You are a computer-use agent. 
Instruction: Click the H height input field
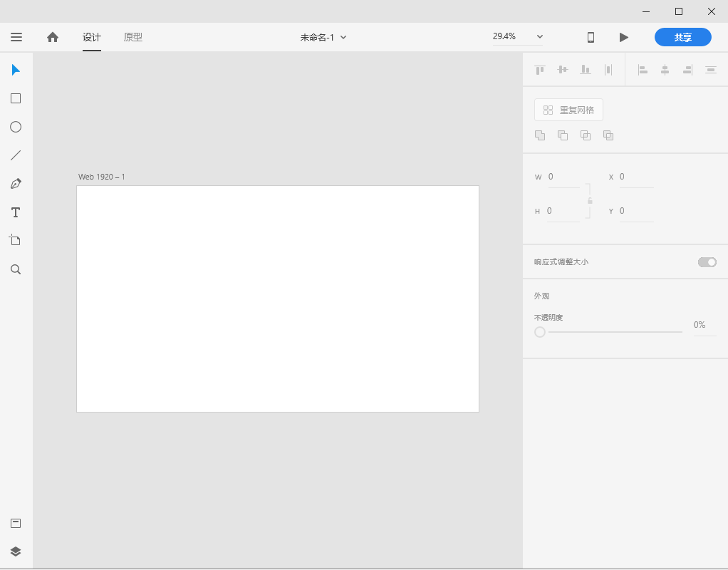click(x=563, y=212)
